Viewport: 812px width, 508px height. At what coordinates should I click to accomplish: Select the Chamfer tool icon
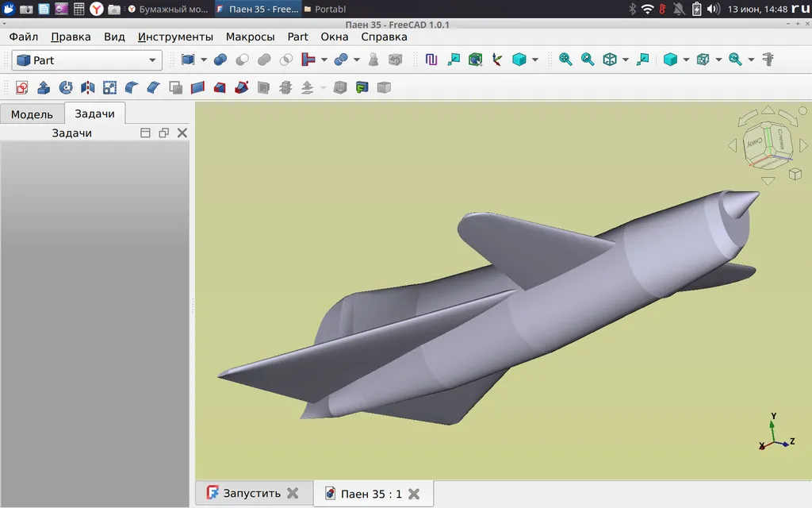click(x=153, y=87)
